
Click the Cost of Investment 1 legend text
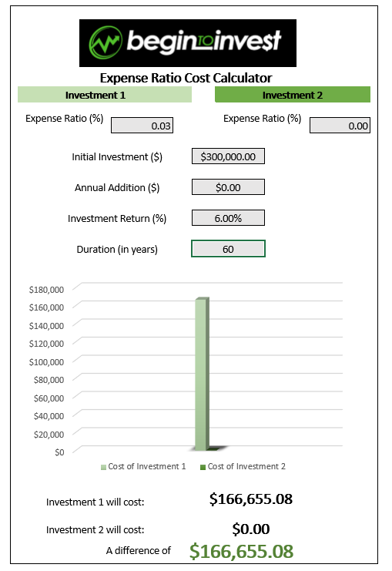146,466
